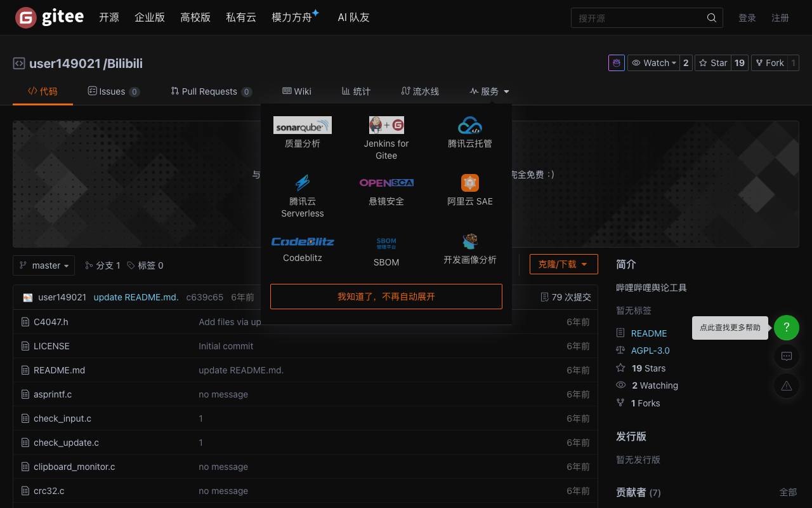
Task: Click the file icon for LICENSE
Action: pos(25,346)
